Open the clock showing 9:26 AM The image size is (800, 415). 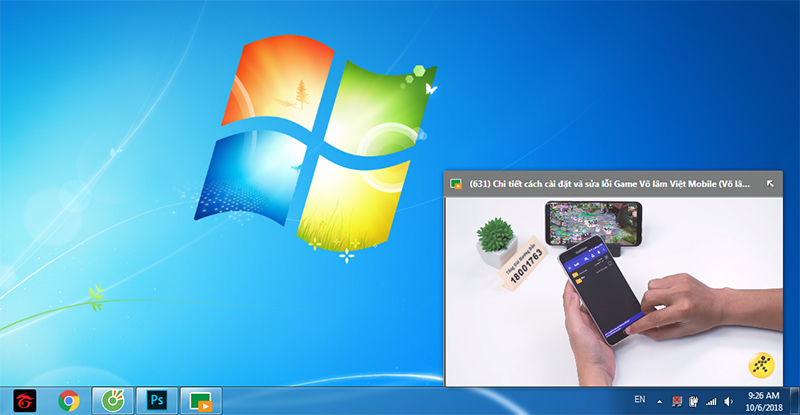763,401
